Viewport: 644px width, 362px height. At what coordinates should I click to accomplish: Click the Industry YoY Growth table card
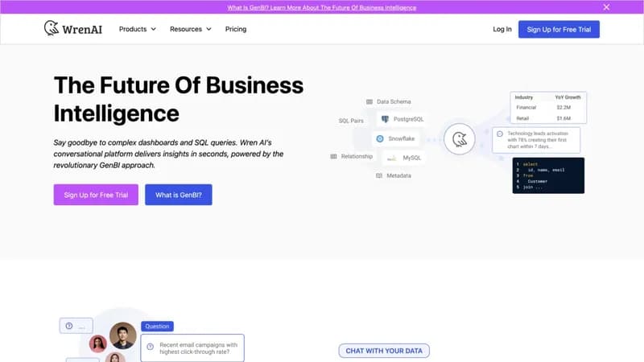pos(548,108)
